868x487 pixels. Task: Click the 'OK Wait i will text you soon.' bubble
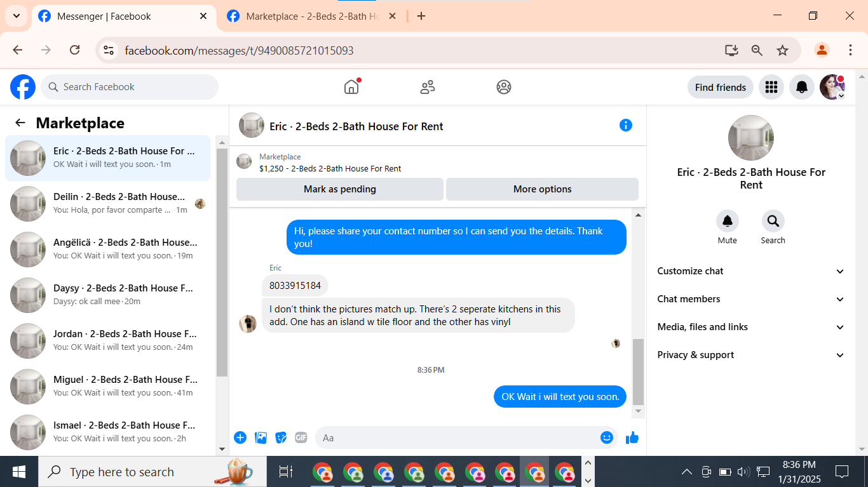tap(560, 397)
